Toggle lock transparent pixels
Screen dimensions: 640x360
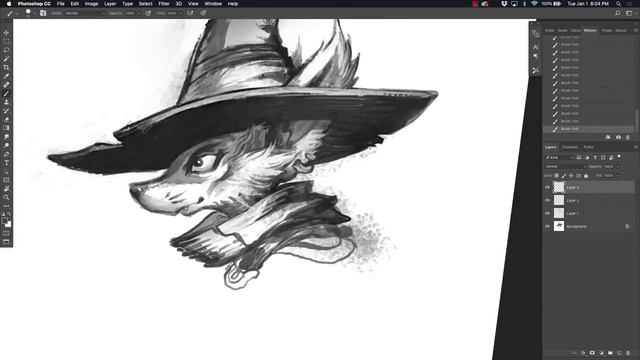[x=557, y=176]
